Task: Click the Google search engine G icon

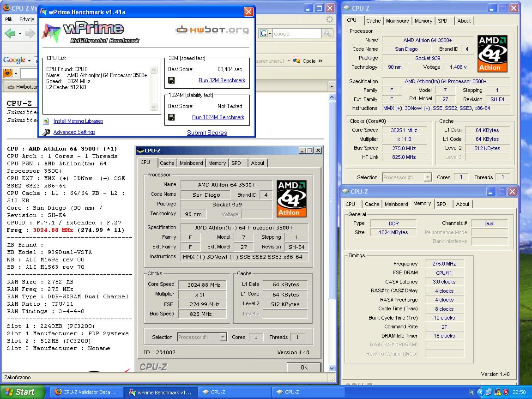Action: [264, 33]
